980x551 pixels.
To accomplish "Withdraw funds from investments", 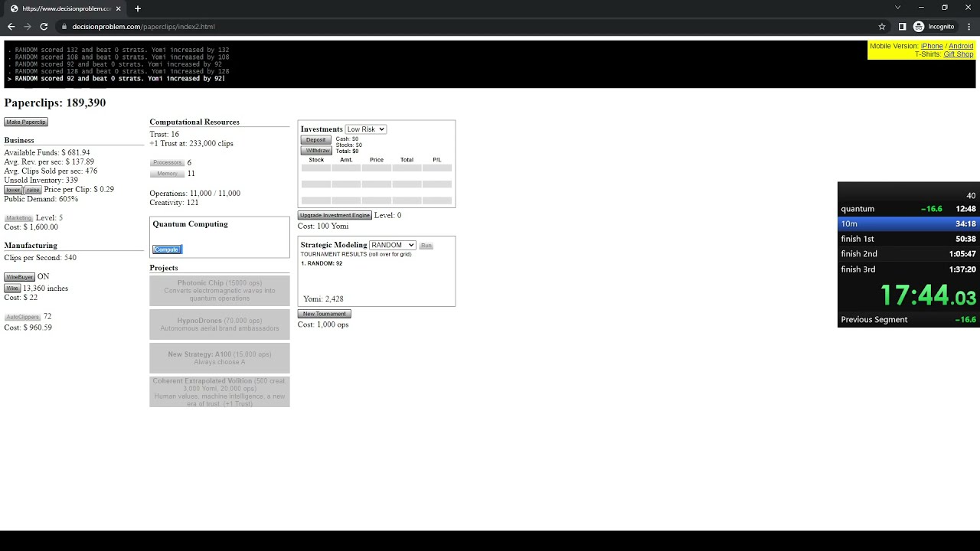I will tap(317, 151).
